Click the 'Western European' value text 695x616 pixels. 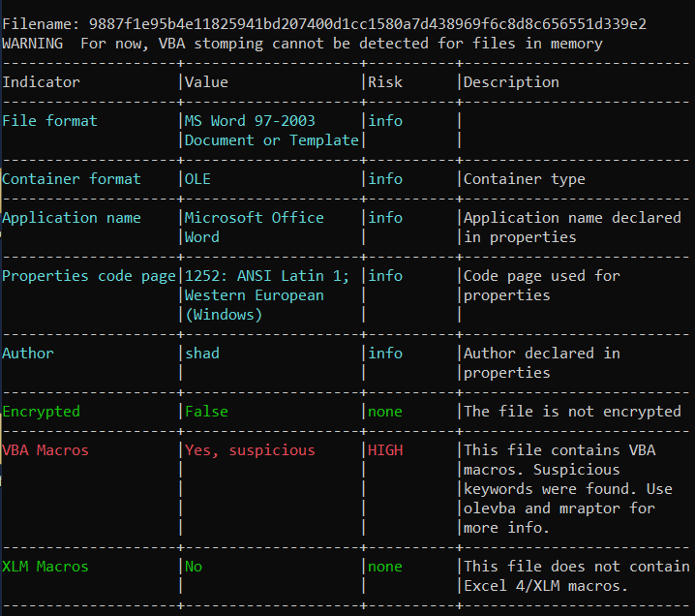pyautogui.click(x=255, y=294)
